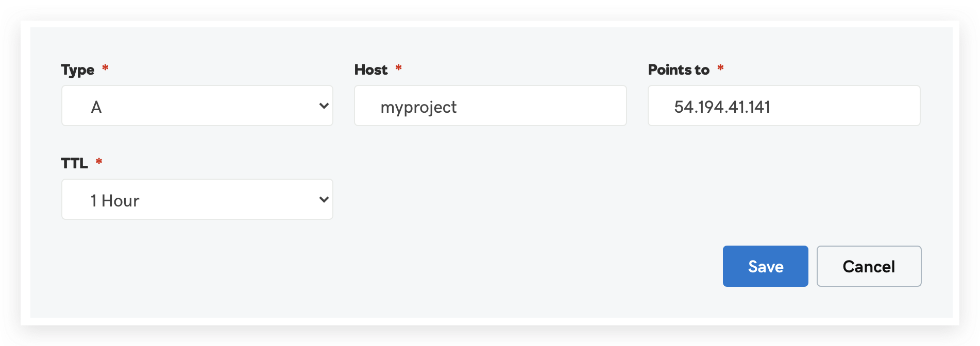
Task: Place cursor on the myproject host text
Action: point(418,107)
